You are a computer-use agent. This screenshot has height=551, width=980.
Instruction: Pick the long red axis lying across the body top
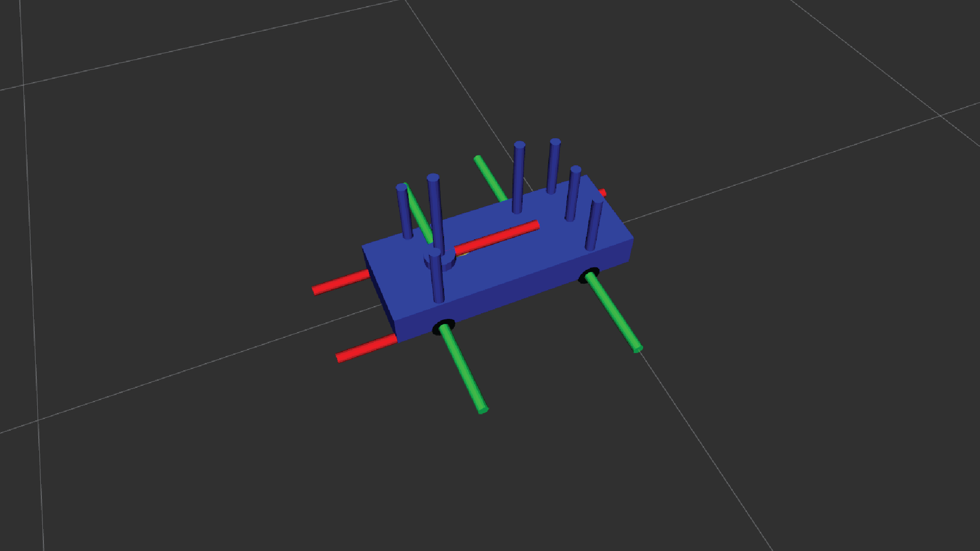pos(497,238)
